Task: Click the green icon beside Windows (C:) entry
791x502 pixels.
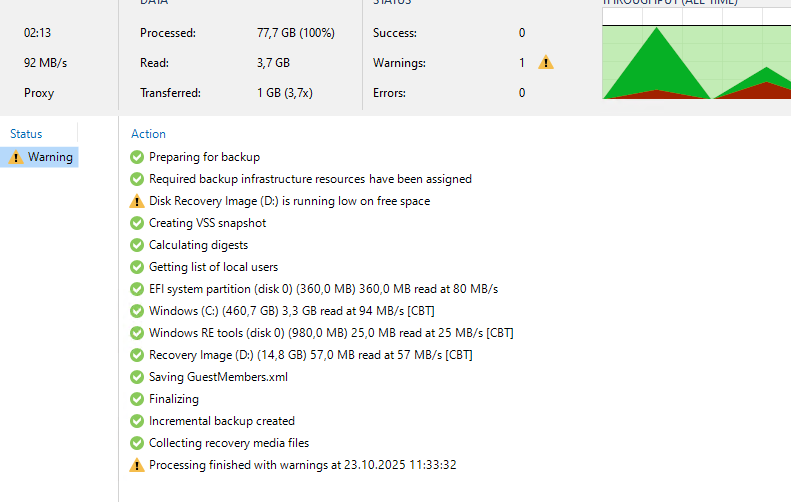Action: pyautogui.click(x=137, y=311)
